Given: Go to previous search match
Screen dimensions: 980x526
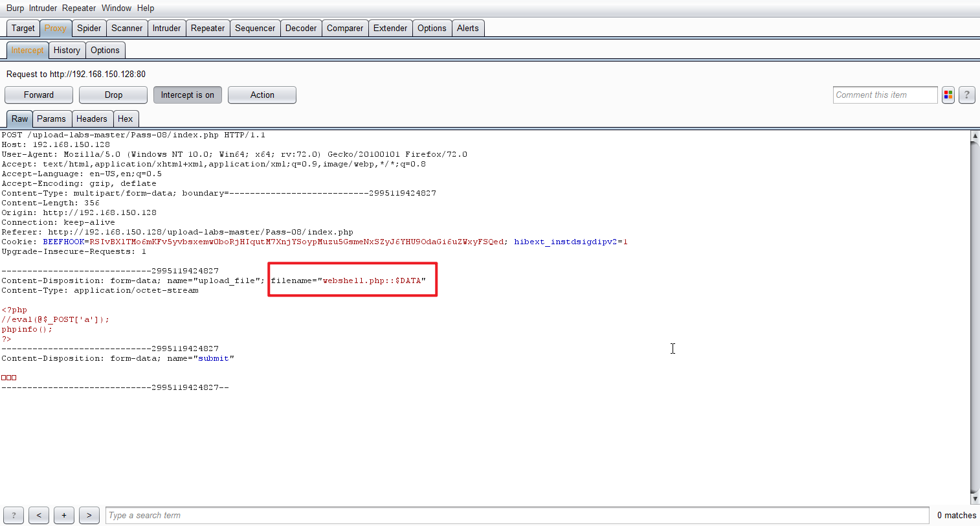Looking at the screenshot, I should coord(39,515).
